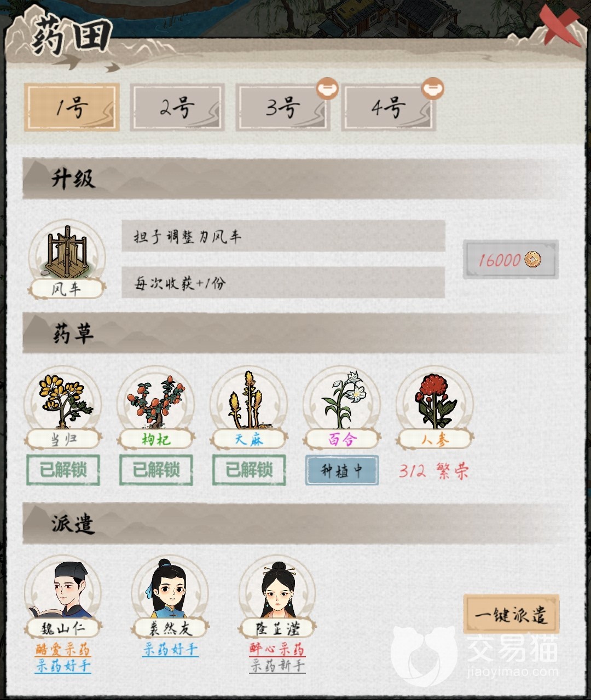The width and height of the screenshot is (591, 700).
Task: Select the 枸杞 goji berry plant icon
Action: [x=156, y=401]
